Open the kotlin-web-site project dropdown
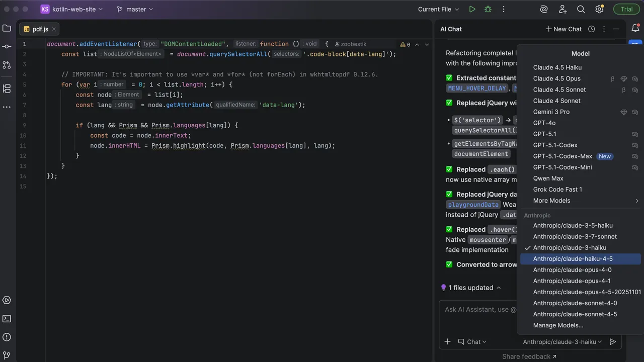 click(71, 9)
